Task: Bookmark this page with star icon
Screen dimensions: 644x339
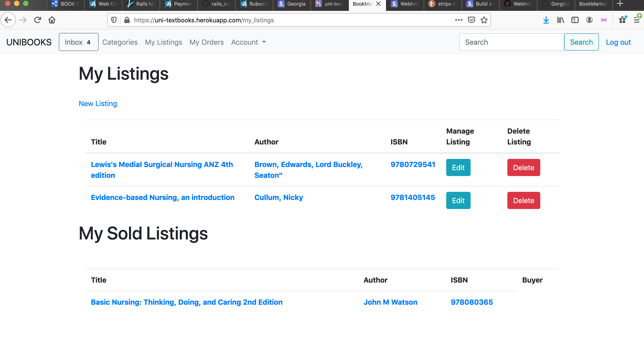Action: (x=484, y=20)
